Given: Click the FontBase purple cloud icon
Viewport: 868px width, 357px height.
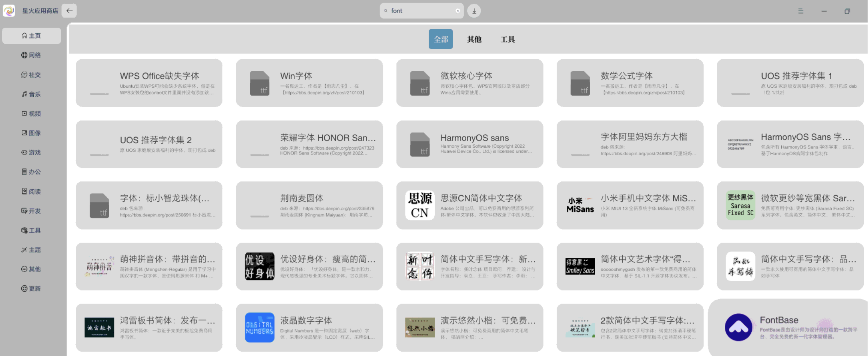Looking at the screenshot, I should [x=739, y=327].
